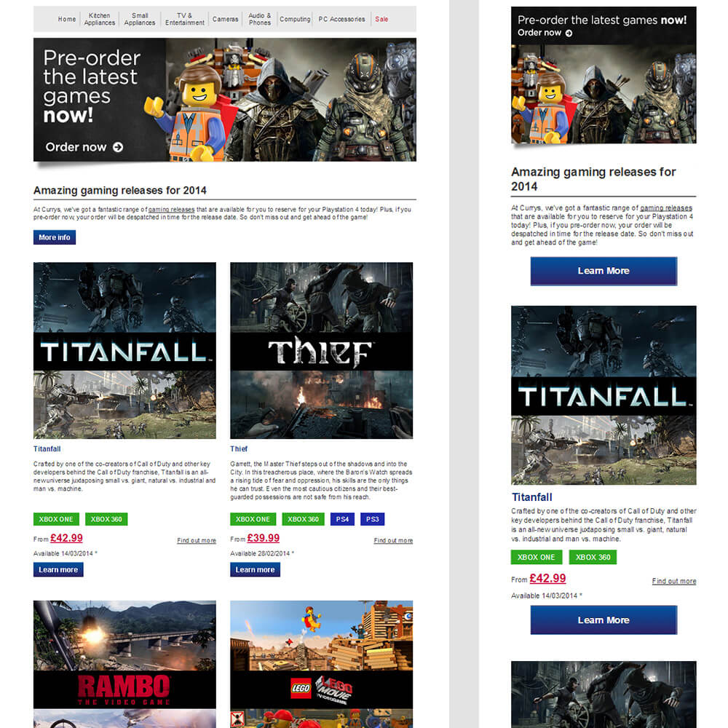Open the Titanfall game image in mobile version

[x=604, y=395]
